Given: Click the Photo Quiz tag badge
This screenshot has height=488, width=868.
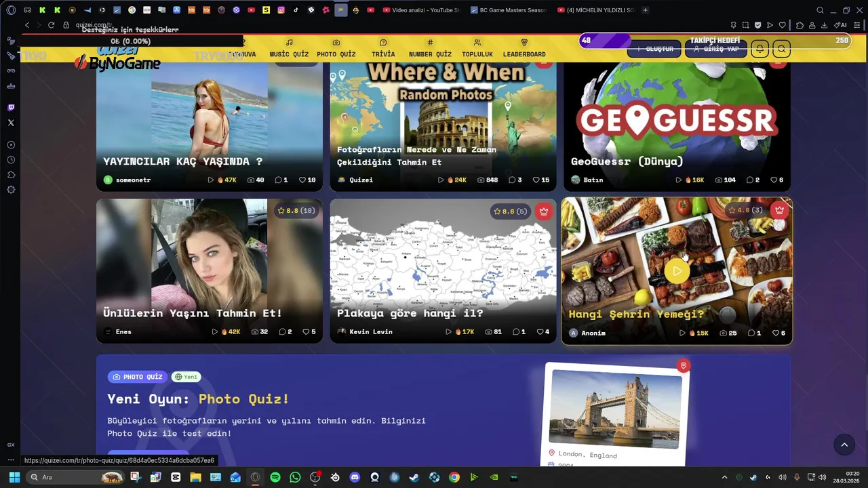Looking at the screenshot, I should click(x=138, y=377).
